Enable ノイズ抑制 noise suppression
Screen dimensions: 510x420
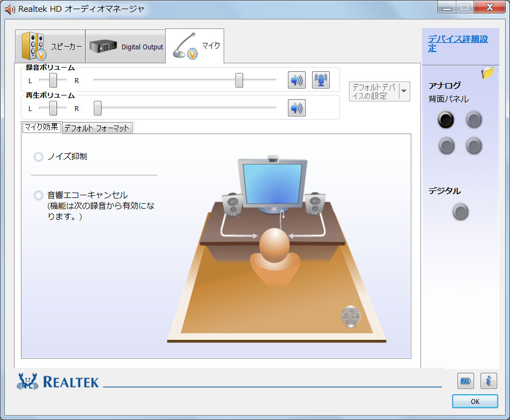[39, 157]
